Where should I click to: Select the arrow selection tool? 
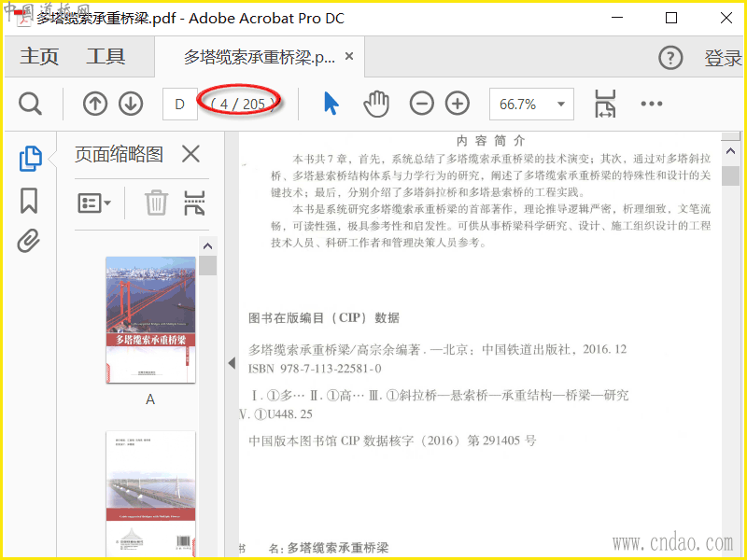click(x=331, y=104)
